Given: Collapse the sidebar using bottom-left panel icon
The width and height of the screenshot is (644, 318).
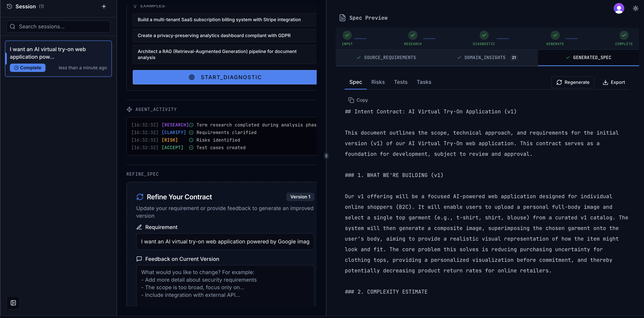Looking at the screenshot, I should 13,303.
